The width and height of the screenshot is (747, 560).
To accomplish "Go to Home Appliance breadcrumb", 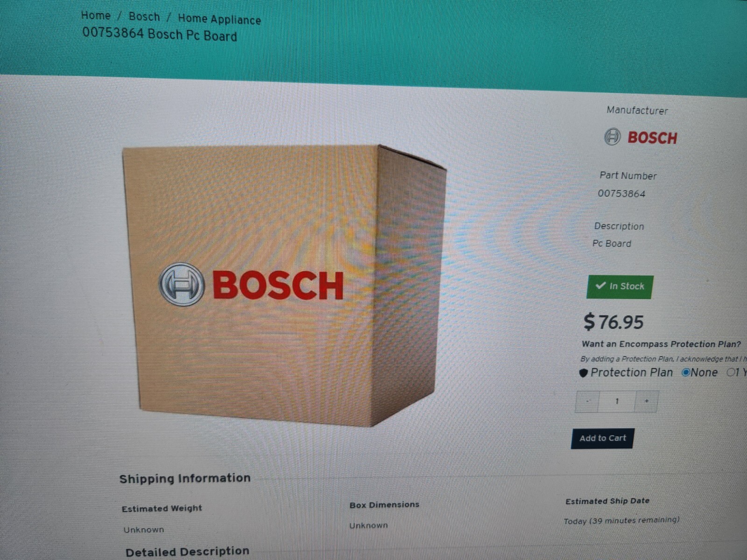I will 219,20.
